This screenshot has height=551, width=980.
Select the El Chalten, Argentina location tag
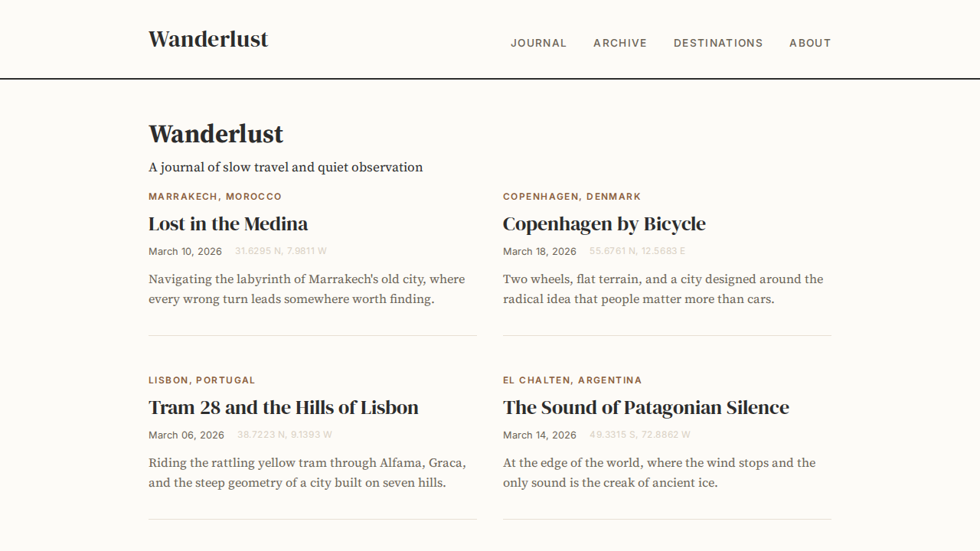point(572,380)
